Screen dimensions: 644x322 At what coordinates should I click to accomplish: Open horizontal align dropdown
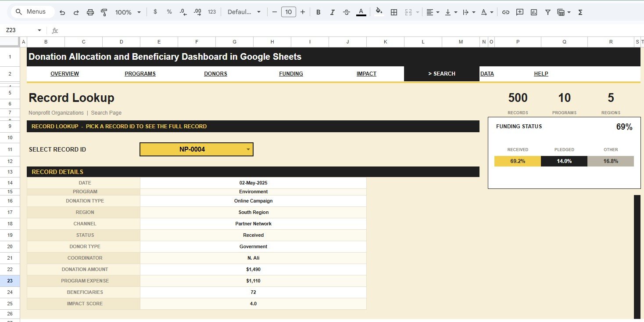tap(433, 12)
